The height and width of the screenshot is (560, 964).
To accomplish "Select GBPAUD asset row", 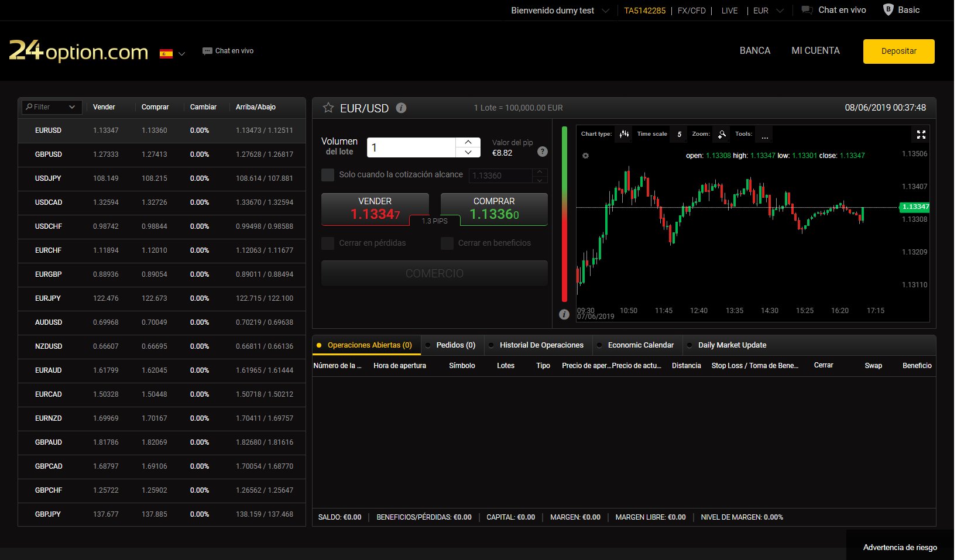I will click(162, 442).
